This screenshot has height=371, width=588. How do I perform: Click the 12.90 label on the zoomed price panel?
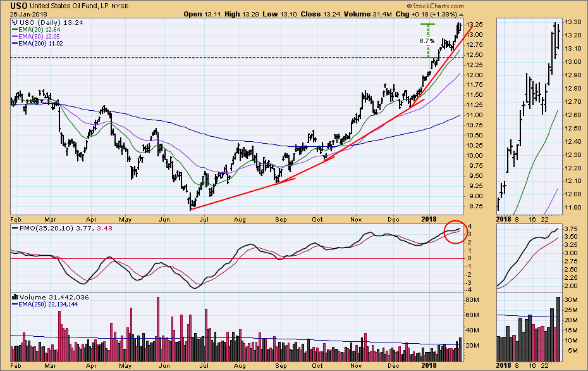click(573, 75)
